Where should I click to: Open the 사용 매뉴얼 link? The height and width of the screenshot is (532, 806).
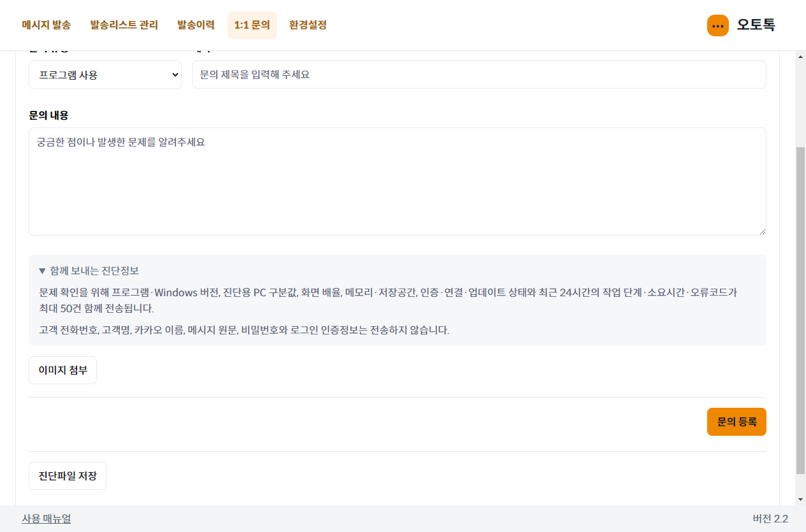tap(47, 519)
